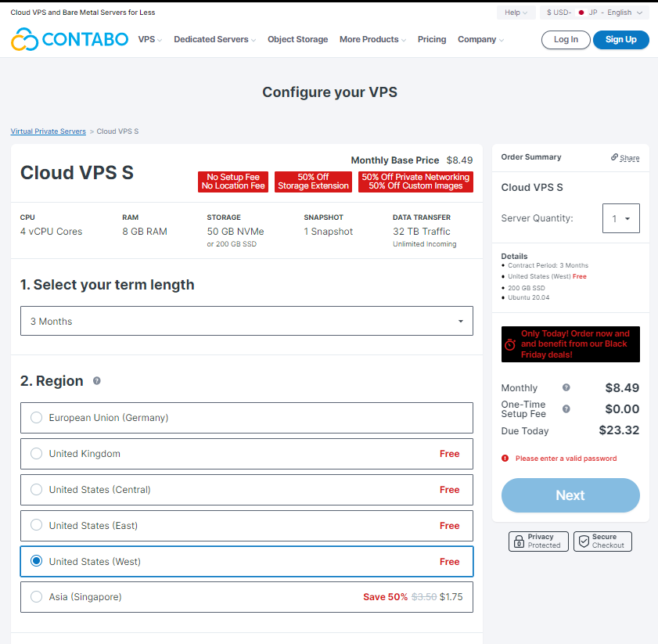
Task: Select United States (East) region
Action: pyautogui.click(x=246, y=526)
